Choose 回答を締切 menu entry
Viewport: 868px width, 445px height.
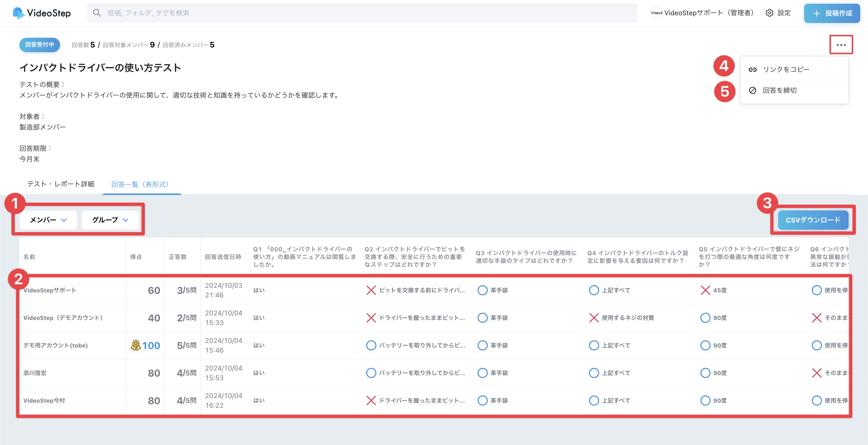pos(779,90)
